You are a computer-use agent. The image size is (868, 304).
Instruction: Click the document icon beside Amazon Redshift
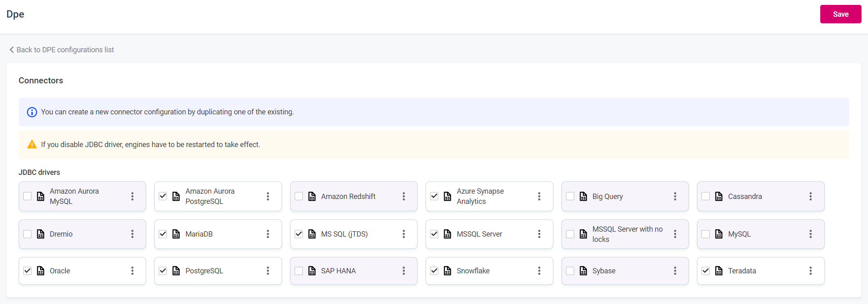point(312,197)
